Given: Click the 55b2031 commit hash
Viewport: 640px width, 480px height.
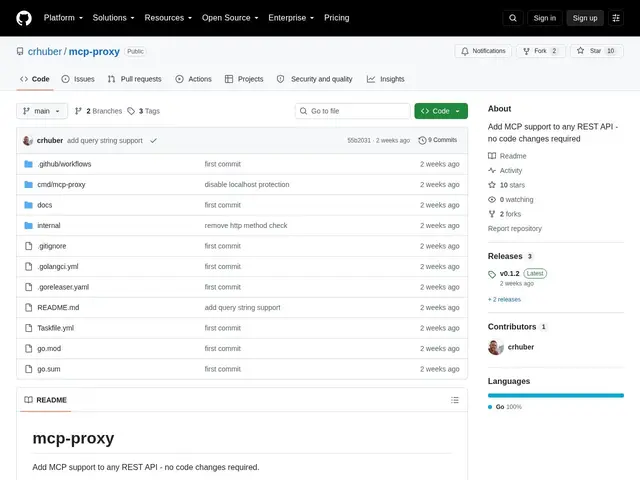Looking at the screenshot, I should pyautogui.click(x=359, y=140).
